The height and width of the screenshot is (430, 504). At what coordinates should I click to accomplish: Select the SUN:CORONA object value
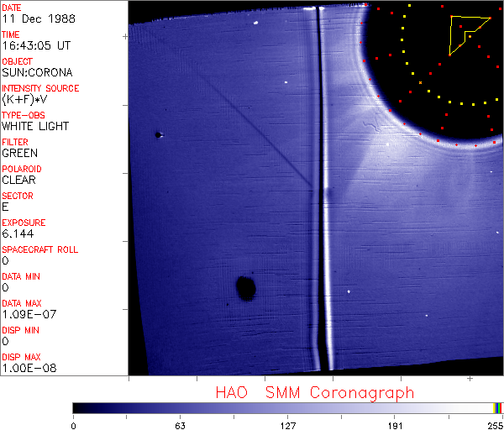[37, 72]
